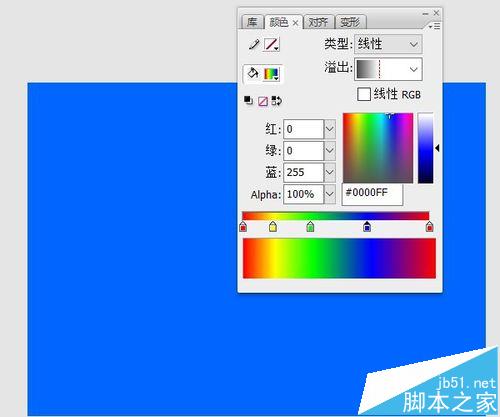The height and width of the screenshot is (417, 500).
Task: Open the blue value slider arrow
Action: 330,172
